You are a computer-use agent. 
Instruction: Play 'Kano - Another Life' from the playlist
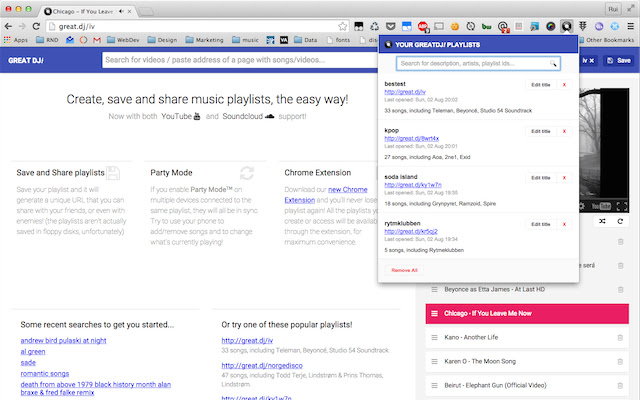471,338
